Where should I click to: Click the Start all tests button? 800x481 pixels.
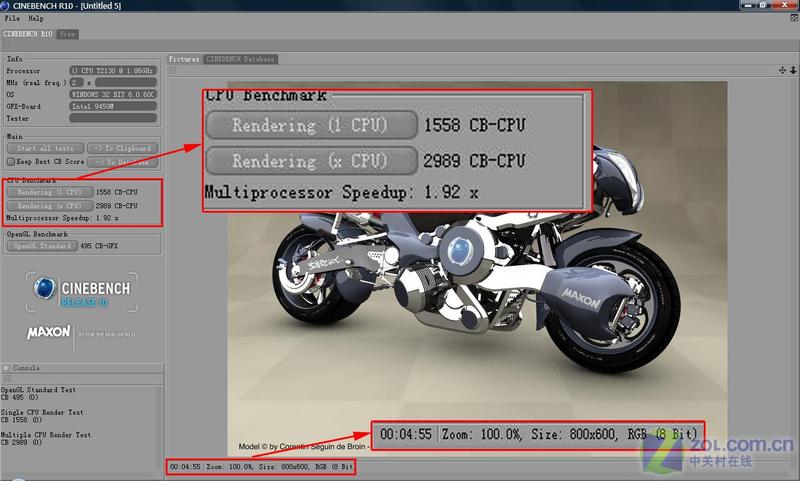(x=45, y=148)
